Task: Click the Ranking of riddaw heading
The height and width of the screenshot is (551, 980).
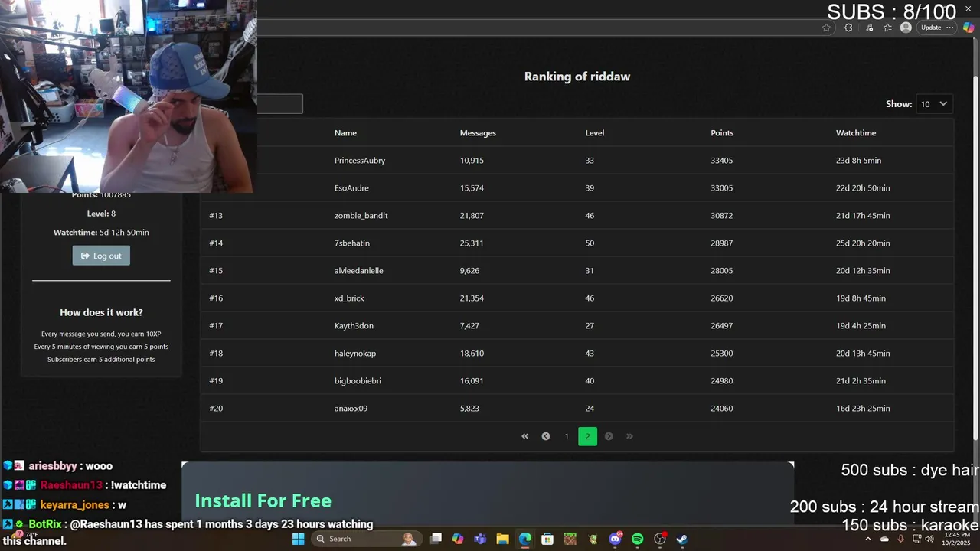Action: [x=577, y=77]
